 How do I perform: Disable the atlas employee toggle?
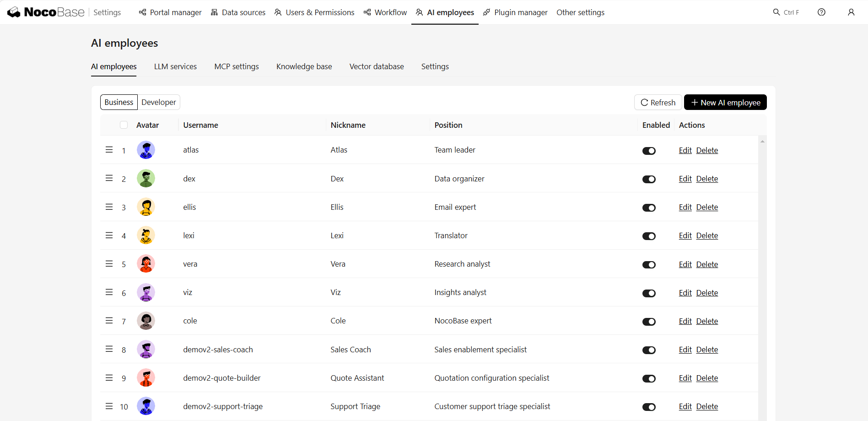tap(649, 151)
